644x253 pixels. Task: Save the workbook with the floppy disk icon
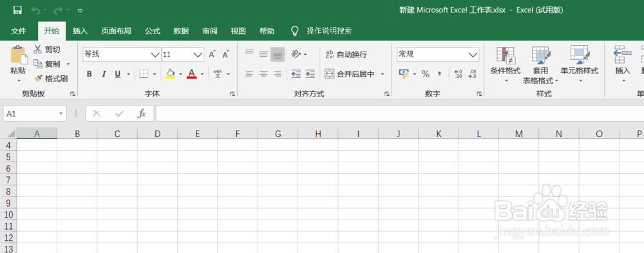(17, 10)
